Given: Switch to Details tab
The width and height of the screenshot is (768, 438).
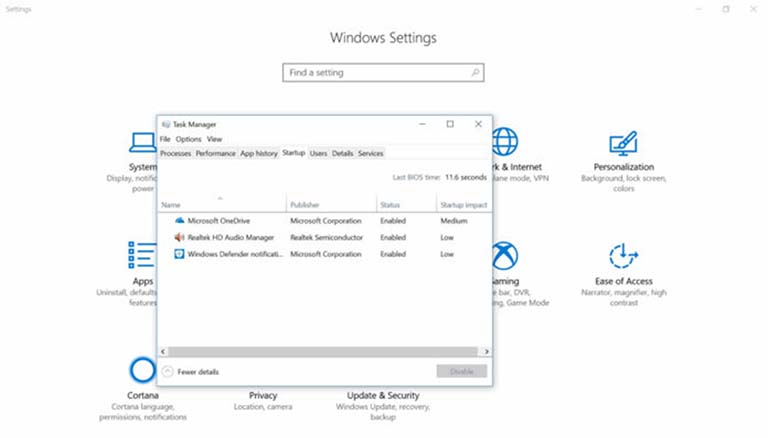Looking at the screenshot, I should 342,153.
